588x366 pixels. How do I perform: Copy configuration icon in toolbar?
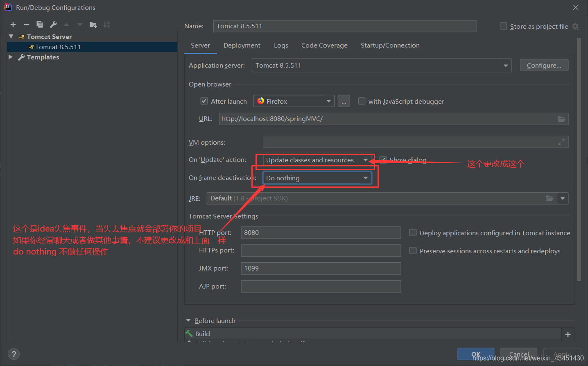pos(40,25)
